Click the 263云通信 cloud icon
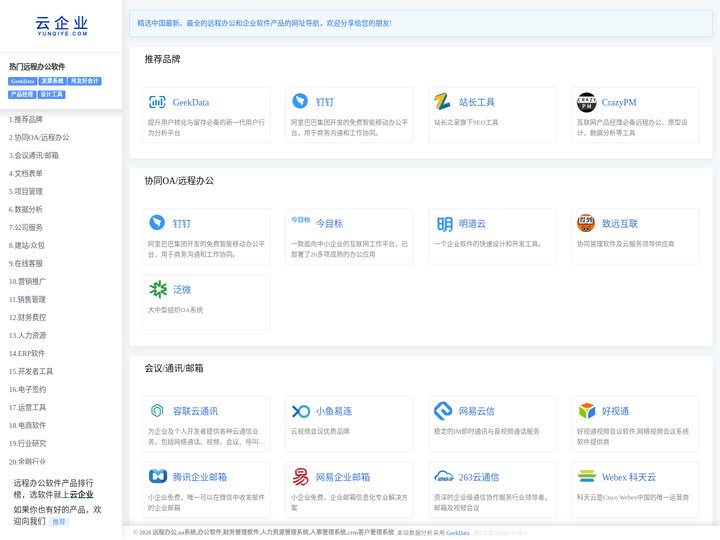The image size is (720, 540). click(x=444, y=477)
